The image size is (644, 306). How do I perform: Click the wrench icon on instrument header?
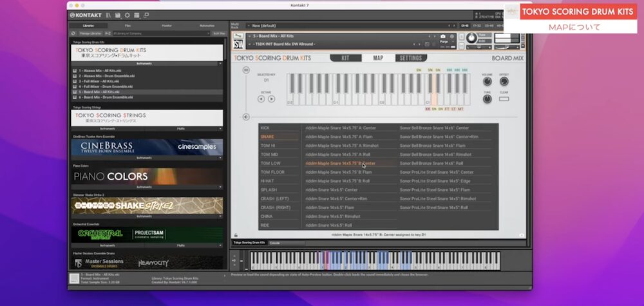(238, 36)
